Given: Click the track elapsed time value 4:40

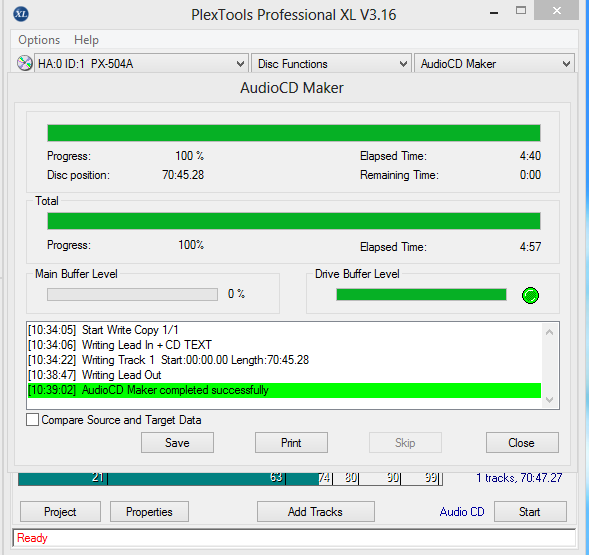Looking at the screenshot, I should click(530, 156).
